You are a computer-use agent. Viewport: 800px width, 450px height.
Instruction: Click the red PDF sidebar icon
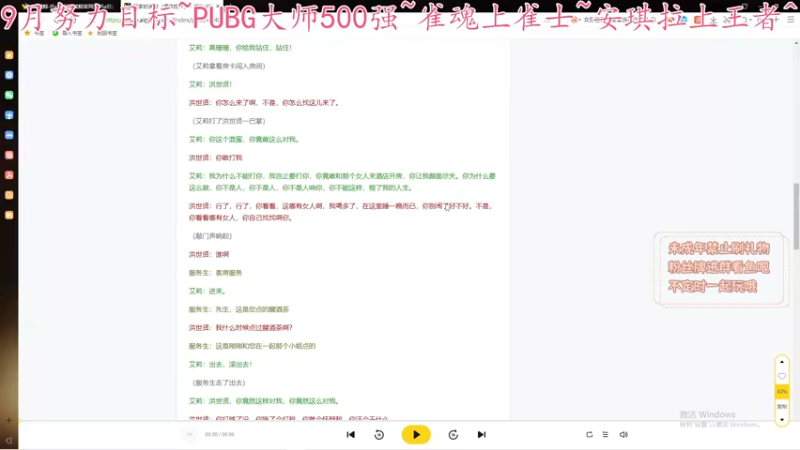click(x=9, y=175)
